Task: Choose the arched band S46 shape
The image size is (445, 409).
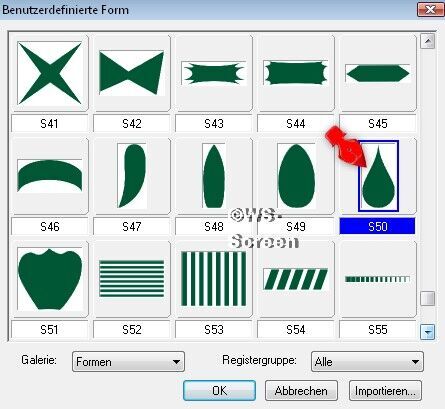Action: pos(50,176)
